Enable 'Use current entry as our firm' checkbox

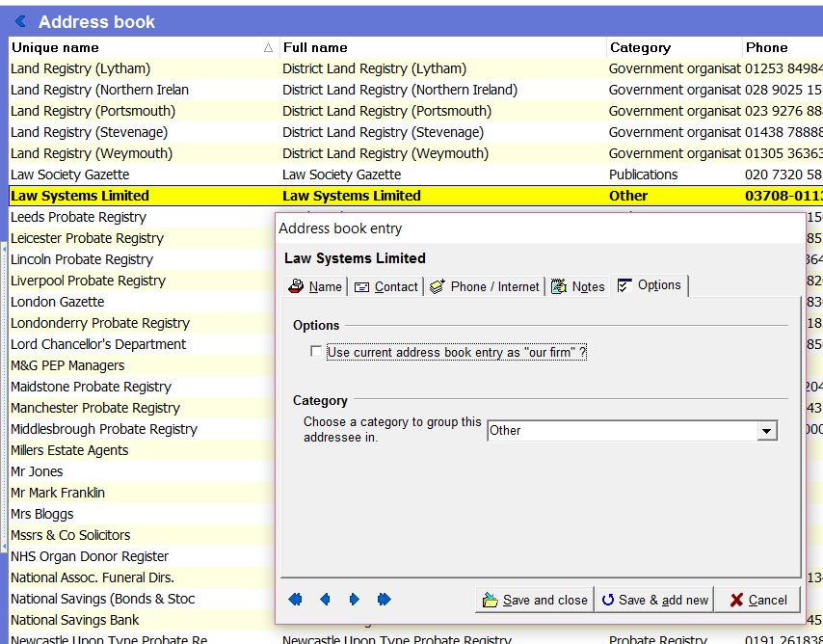(x=316, y=352)
